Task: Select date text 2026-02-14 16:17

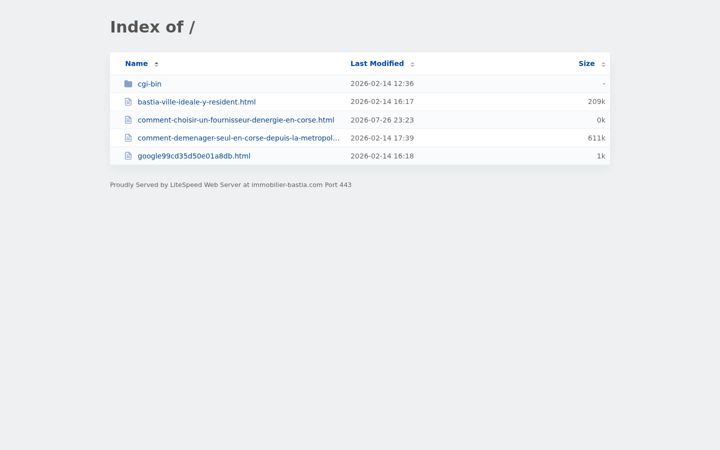Action: tap(382, 101)
